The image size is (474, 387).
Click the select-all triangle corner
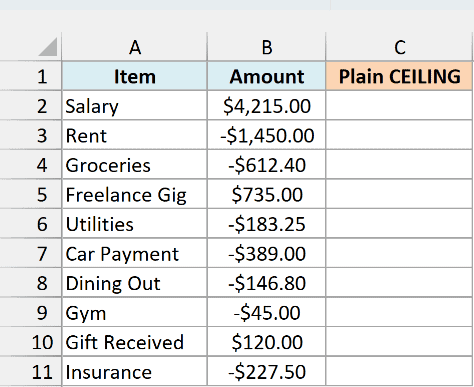[47, 47]
